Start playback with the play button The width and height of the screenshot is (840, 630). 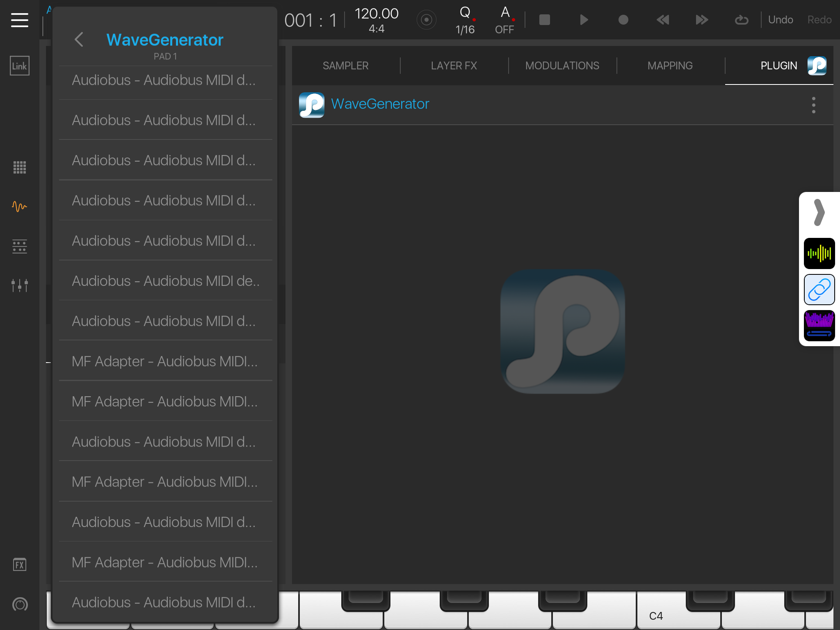point(584,20)
